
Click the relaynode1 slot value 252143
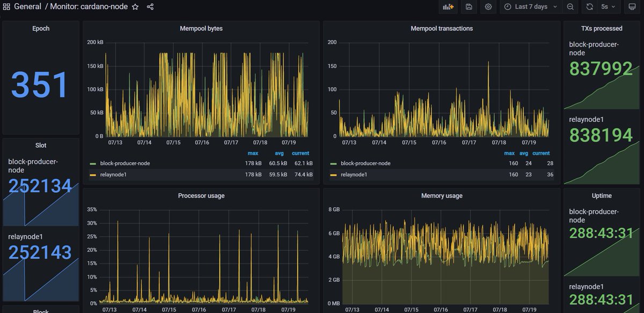pyautogui.click(x=40, y=252)
